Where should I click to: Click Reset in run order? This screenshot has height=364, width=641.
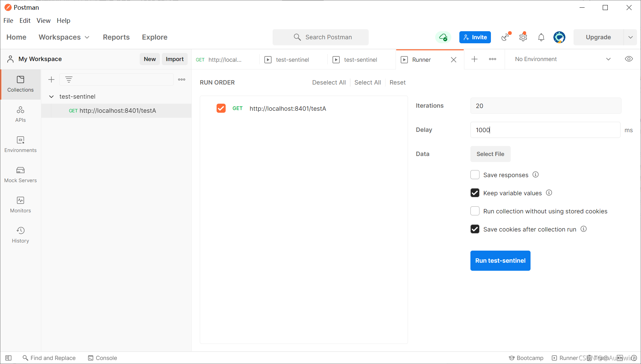click(398, 83)
